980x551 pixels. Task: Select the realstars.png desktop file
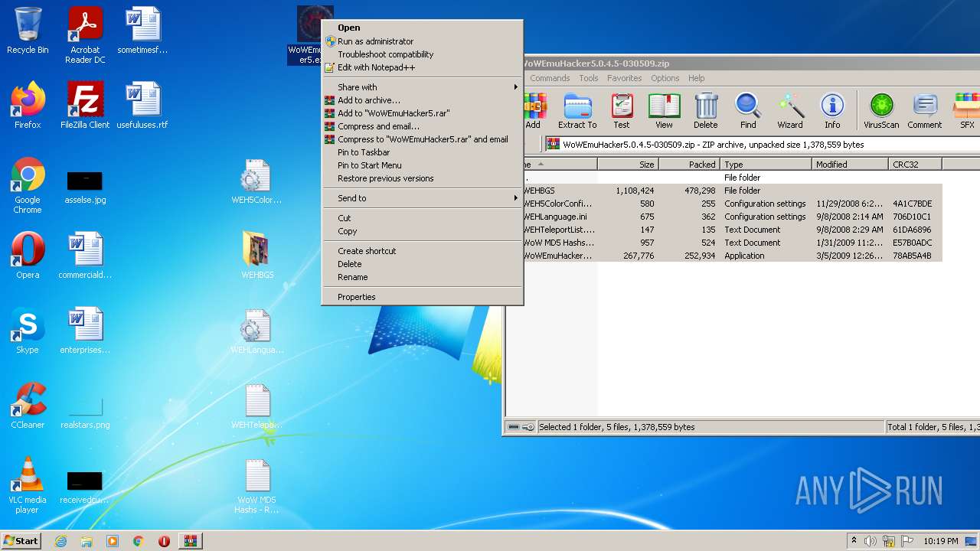(x=85, y=413)
